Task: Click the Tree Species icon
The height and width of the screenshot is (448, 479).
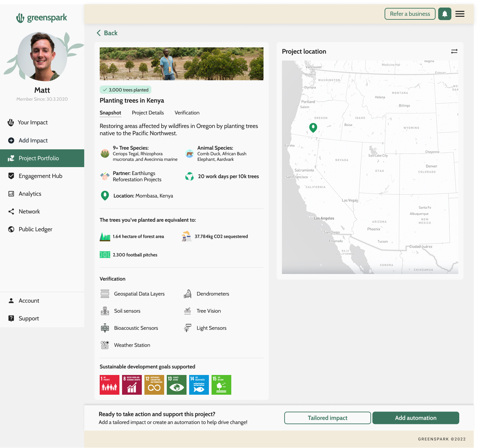Action: pyautogui.click(x=105, y=153)
